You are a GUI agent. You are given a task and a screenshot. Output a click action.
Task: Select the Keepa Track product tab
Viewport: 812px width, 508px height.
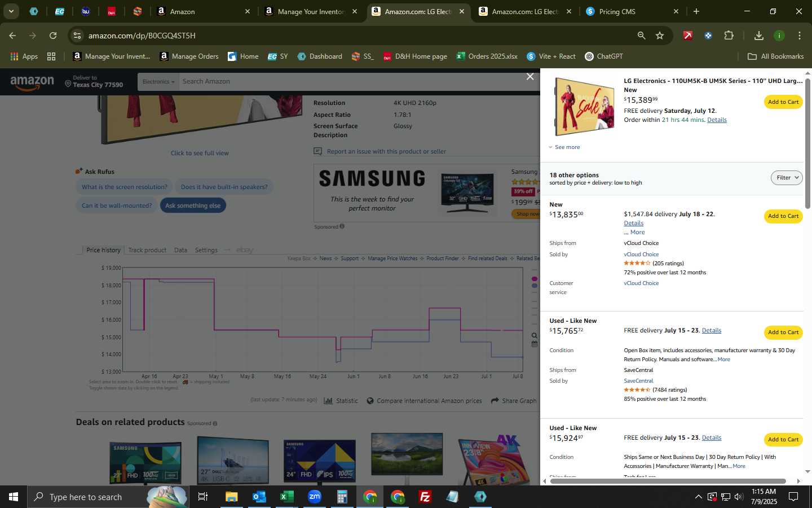click(x=147, y=250)
